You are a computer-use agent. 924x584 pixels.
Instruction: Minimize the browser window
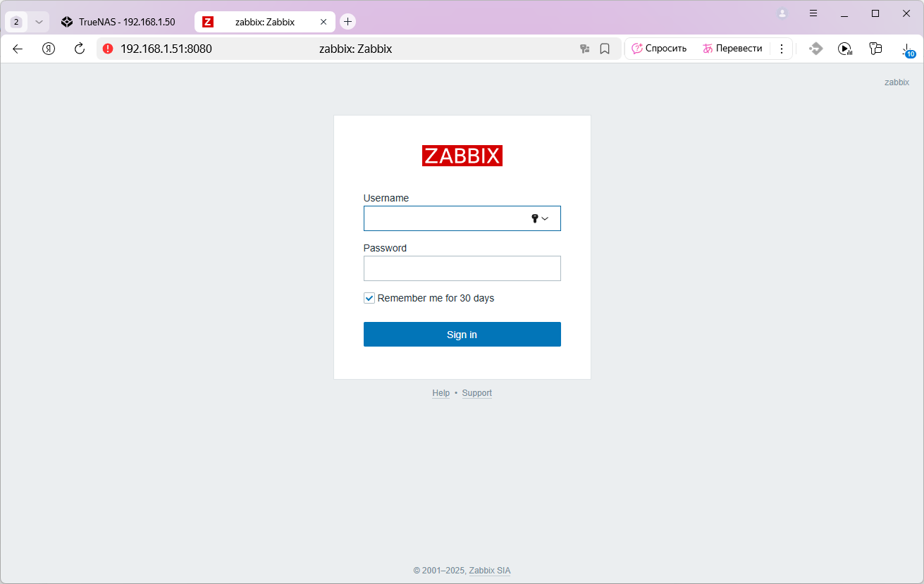point(844,13)
